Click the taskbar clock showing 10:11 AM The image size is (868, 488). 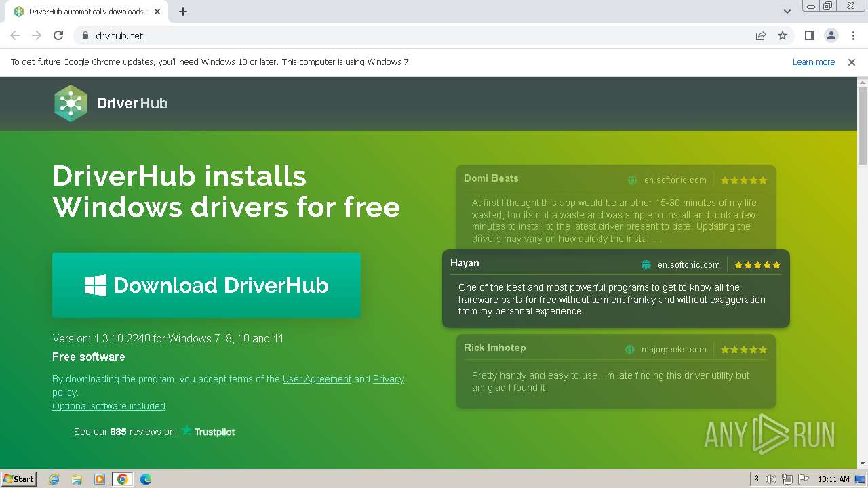pos(833,479)
